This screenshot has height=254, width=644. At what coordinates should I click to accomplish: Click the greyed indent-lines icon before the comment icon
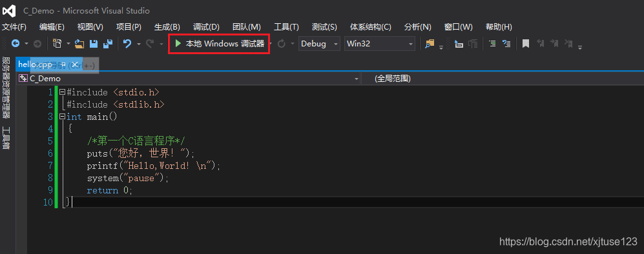click(473, 43)
